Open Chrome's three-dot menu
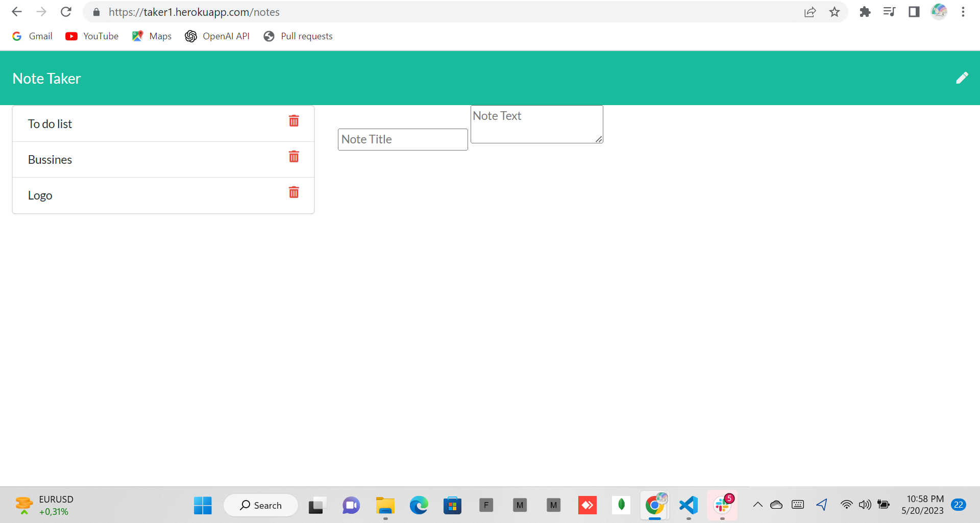 (x=963, y=11)
